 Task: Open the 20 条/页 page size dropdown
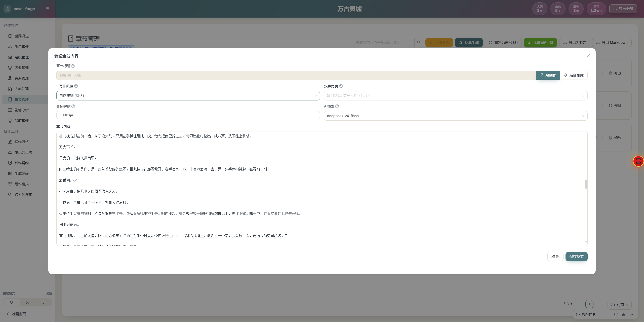(619, 305)
